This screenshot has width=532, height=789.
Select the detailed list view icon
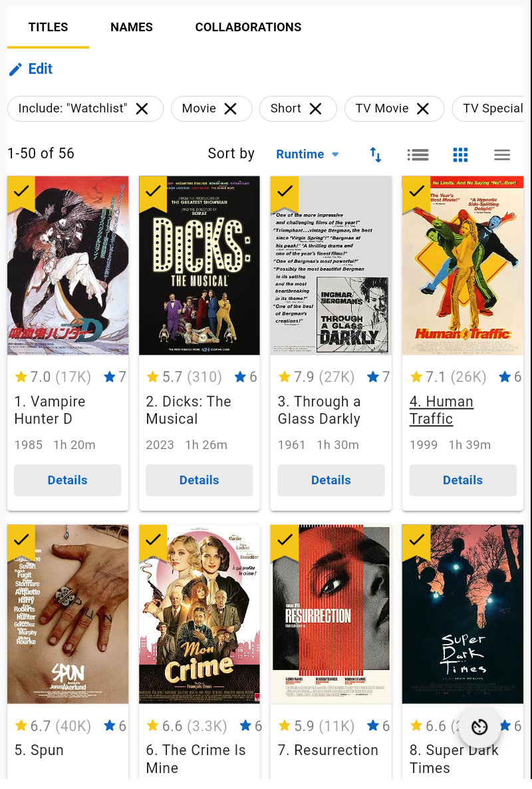418,154
